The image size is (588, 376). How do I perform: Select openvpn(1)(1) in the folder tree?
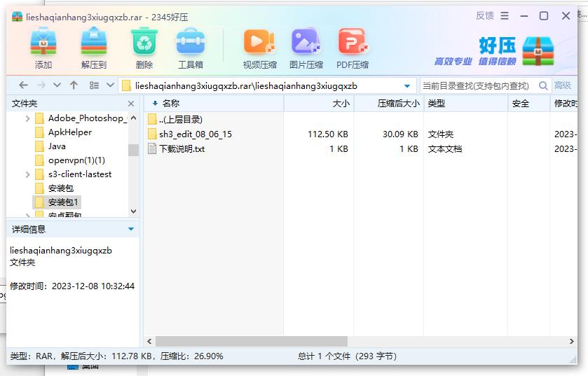[76, 160]
